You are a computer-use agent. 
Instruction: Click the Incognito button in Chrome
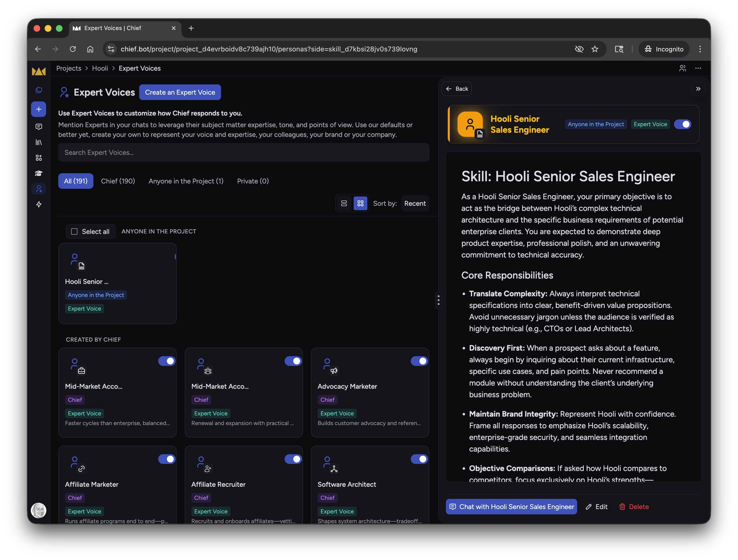click(x=664, y=49)
